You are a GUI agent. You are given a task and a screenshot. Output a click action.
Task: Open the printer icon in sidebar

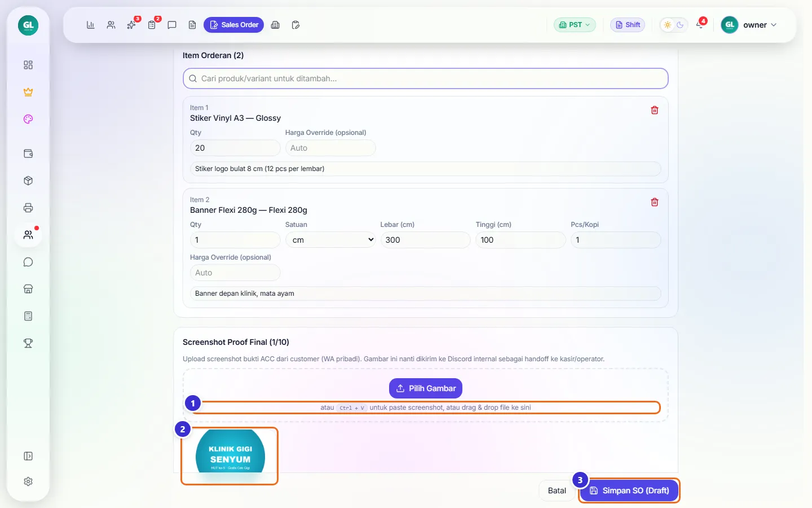[28, 208]
